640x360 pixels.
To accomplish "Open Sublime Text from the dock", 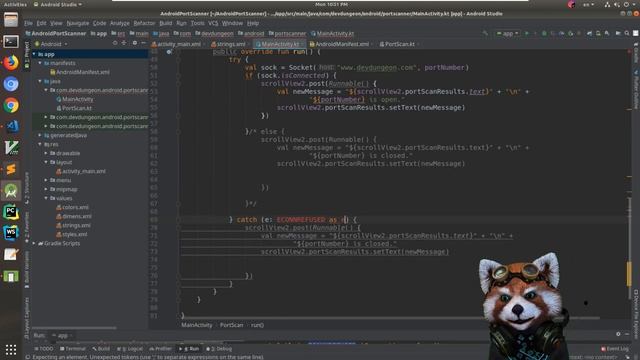I will (x=11, y=169).
